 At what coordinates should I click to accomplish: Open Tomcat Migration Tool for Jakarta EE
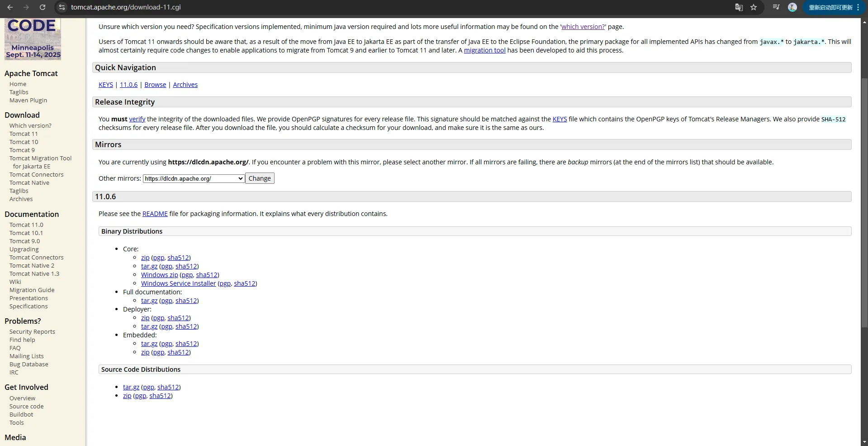40,163
